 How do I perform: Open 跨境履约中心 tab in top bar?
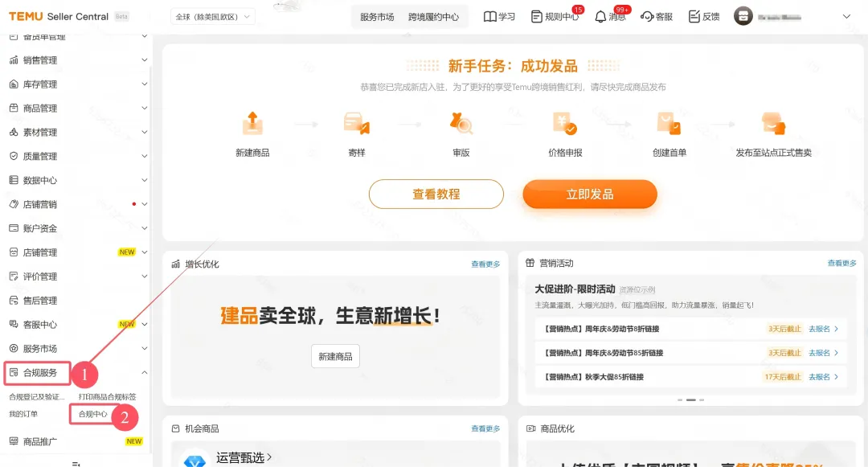point(433,17)
